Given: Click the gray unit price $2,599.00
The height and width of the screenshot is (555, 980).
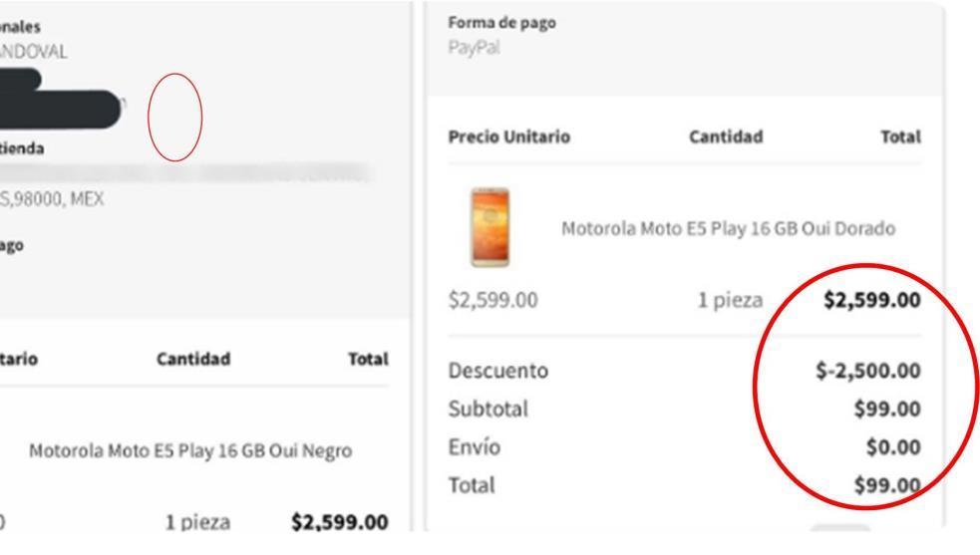Looking at the screenshot, I should (x=493, y=300).
